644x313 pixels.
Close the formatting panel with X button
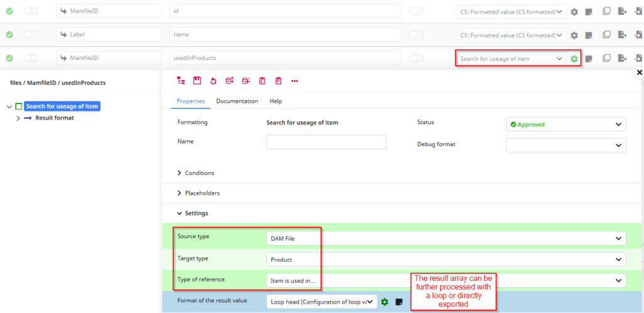[639, 72]
